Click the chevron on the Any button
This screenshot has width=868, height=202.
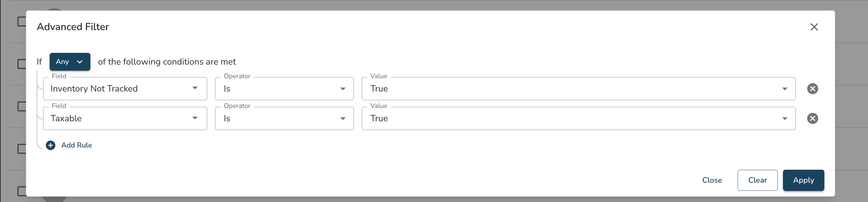point(80,62)
